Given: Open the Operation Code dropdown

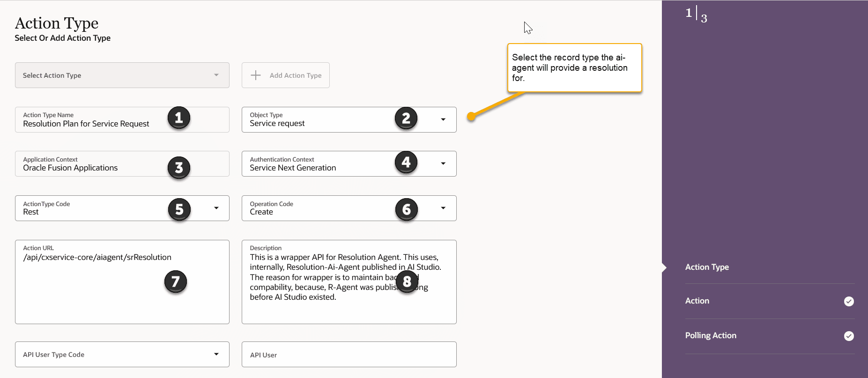Looking at the screenshot, I should point(443,208).
